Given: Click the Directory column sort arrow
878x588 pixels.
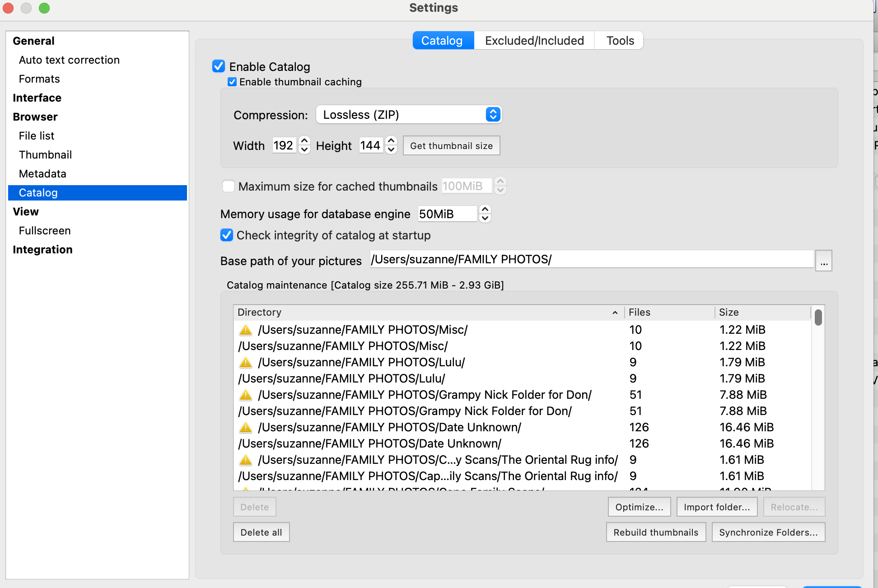Looking at the screenshot, I should coord(615,313).
